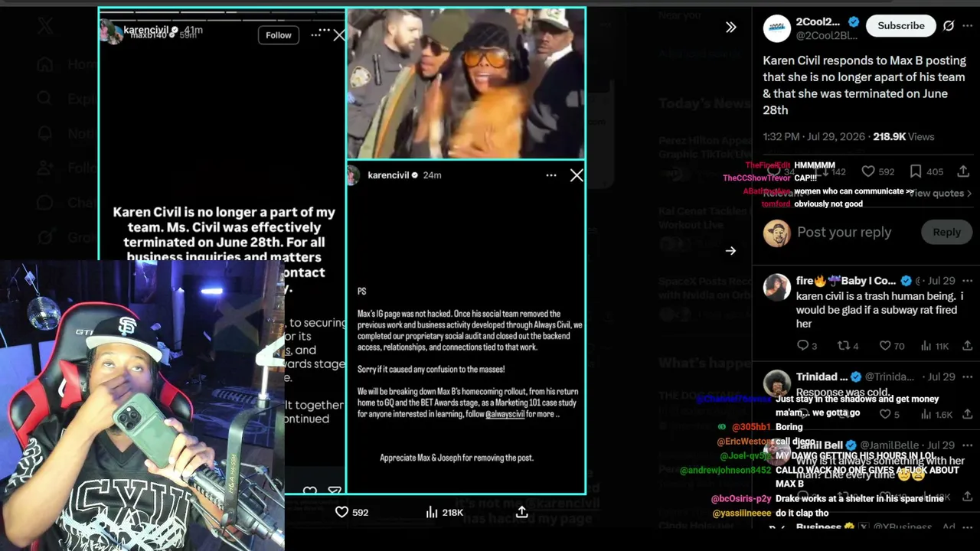Bookmark the main post with 405 bookmarks
980x551 pixels.
coord(926,172)
